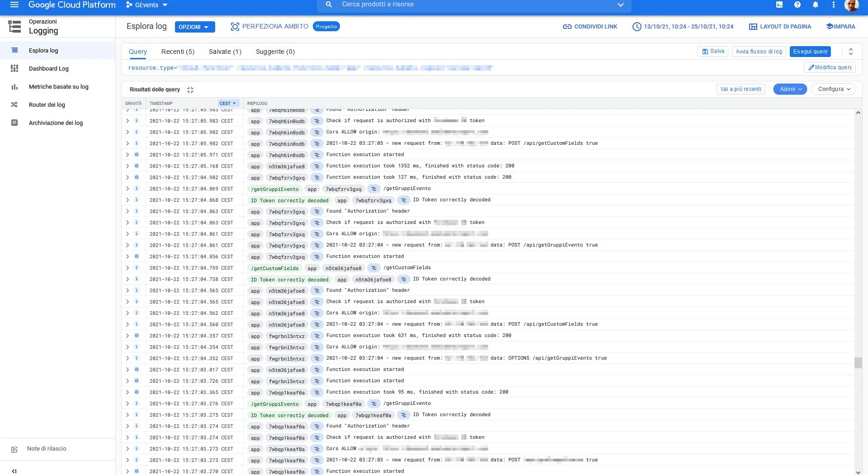Viewport: 868px width, 475px height.
Task: Open PERFEZIONA AMBITO scope selector
Action: click(269, 27)
